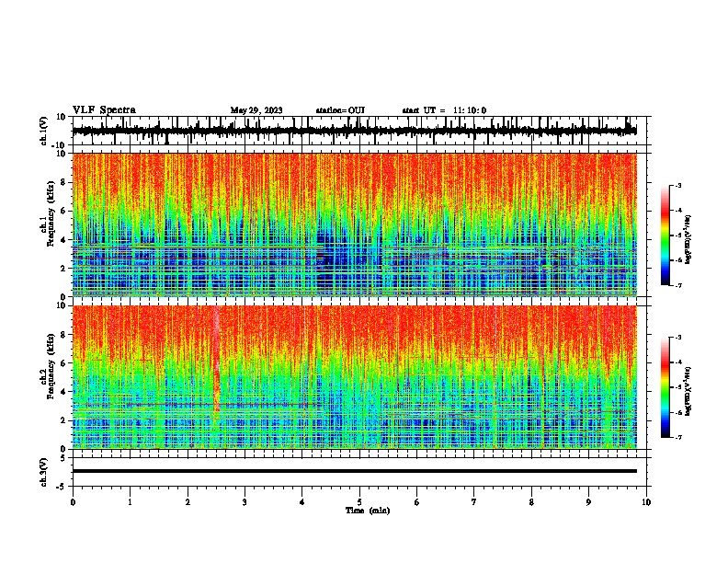Click the 'start UT = 11:10:0' label

(444, 110)
